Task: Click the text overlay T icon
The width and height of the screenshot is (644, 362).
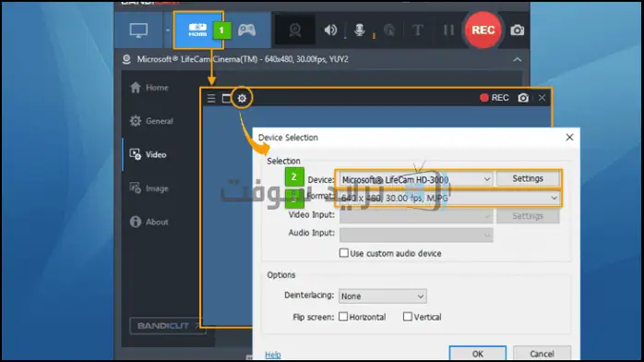Action: tap(418, 30)
